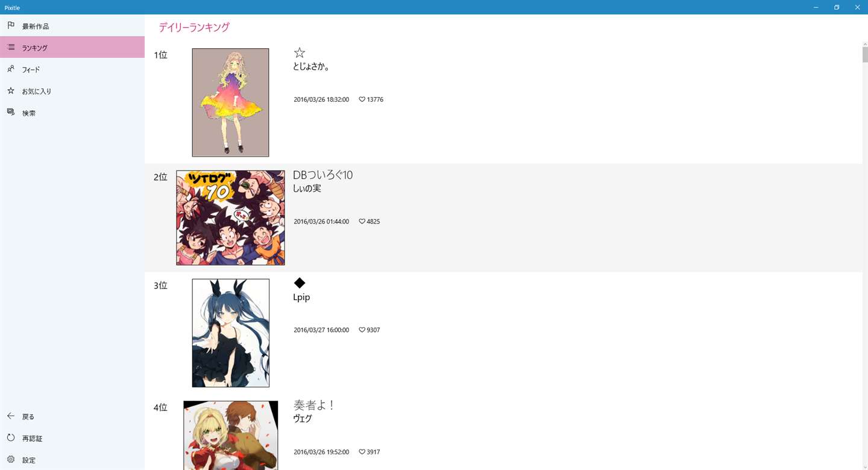Image resolution: width=868 pixels, height=470 pixels.
Task: Click the heart icon beside 9307
Action: click(362, 330)
